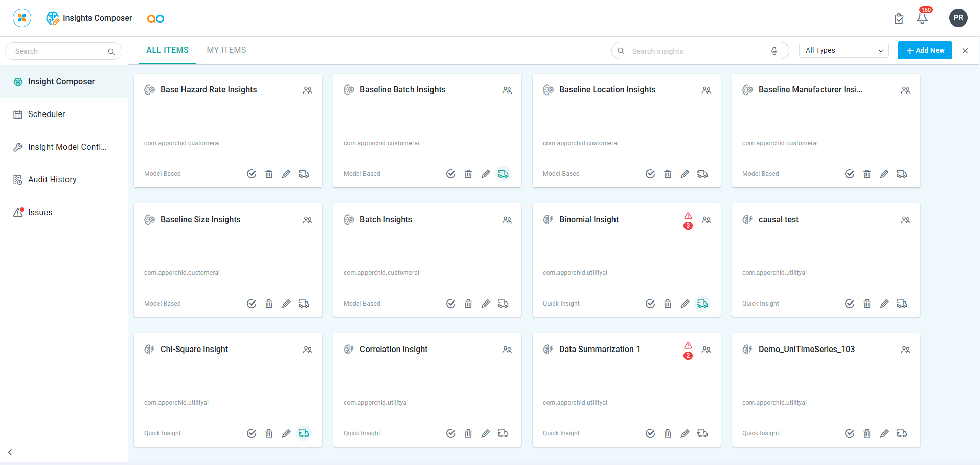980x465 pixels.
Task: Open the PR user profile menu
Action: coord(958,18)
